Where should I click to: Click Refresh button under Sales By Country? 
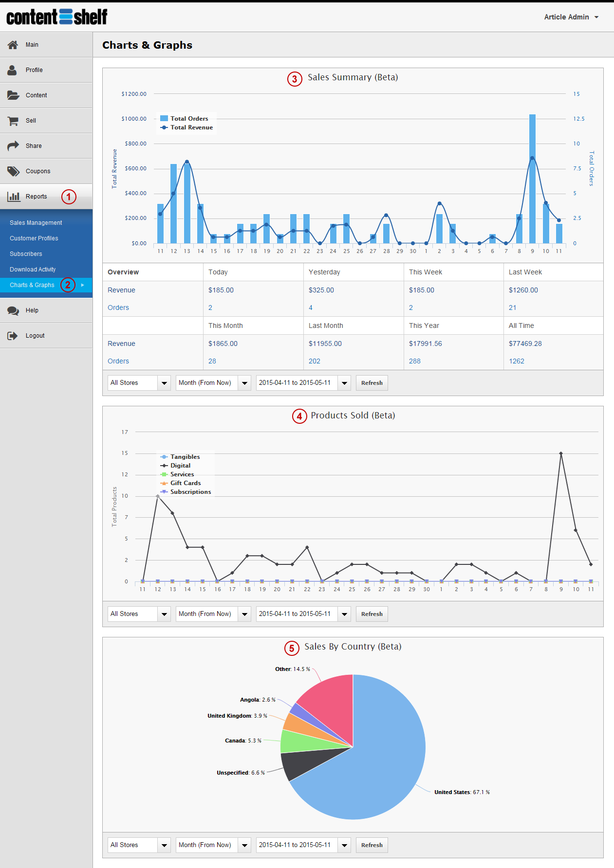(x=372, y=845)
